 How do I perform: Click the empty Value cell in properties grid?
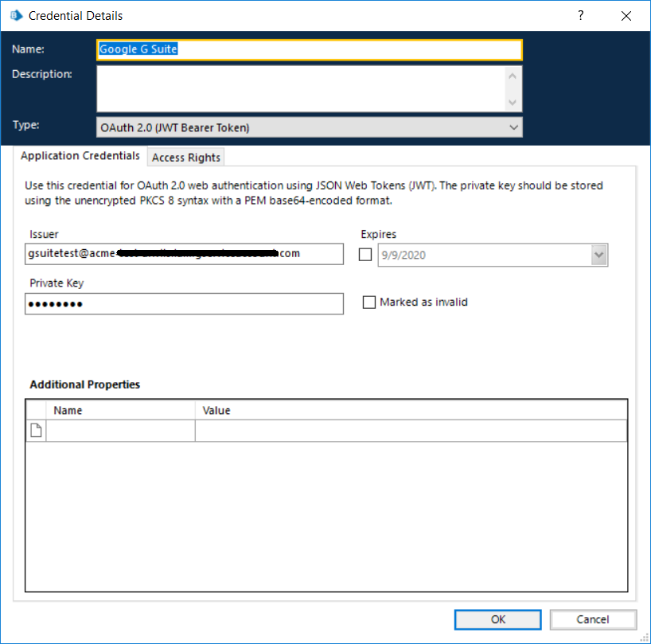411,431
